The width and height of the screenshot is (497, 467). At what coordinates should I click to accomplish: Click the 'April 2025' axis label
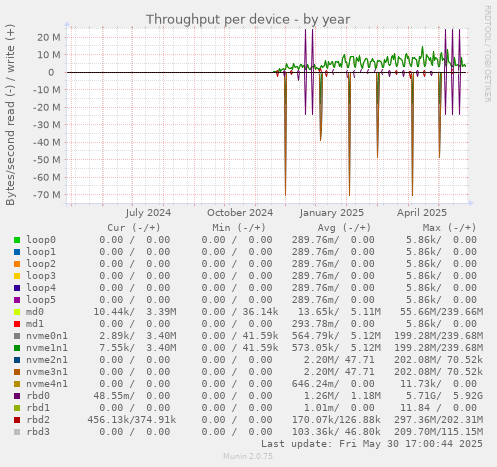(422, 212)
